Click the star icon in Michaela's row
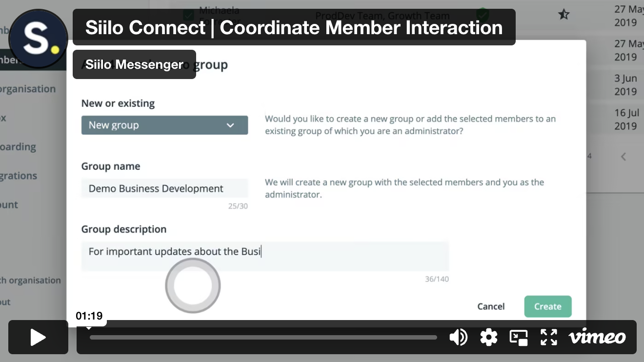This screenshot has height=362, width=644. [x=563, y=15]
